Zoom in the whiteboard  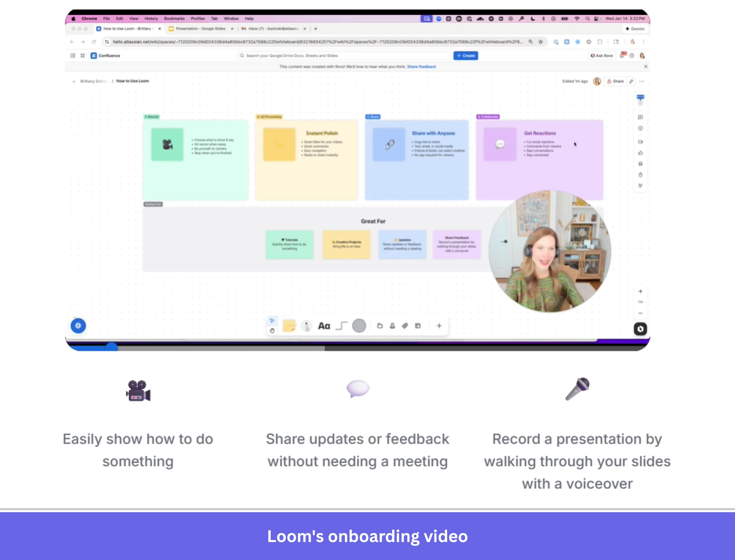(x=640, y=291)
